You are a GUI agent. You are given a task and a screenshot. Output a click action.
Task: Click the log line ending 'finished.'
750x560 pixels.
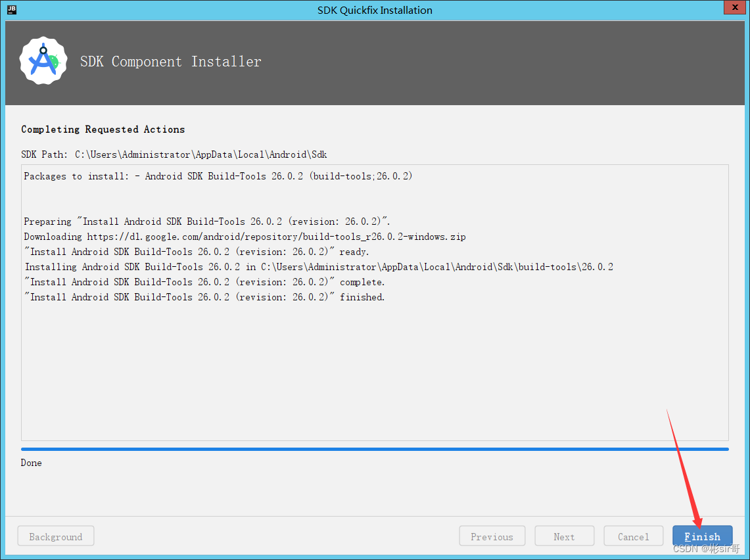click(x=204, y=297)
